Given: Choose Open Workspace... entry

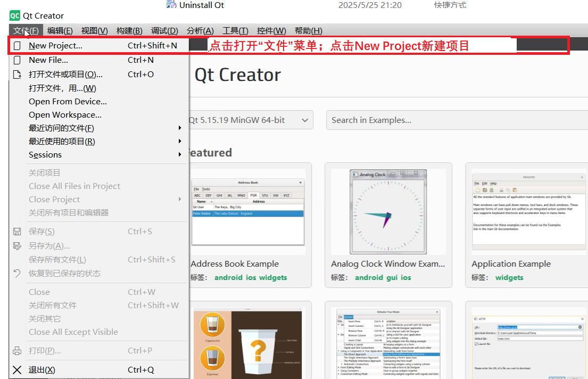Looking at the screenshot, I should (x=100, y=115).
